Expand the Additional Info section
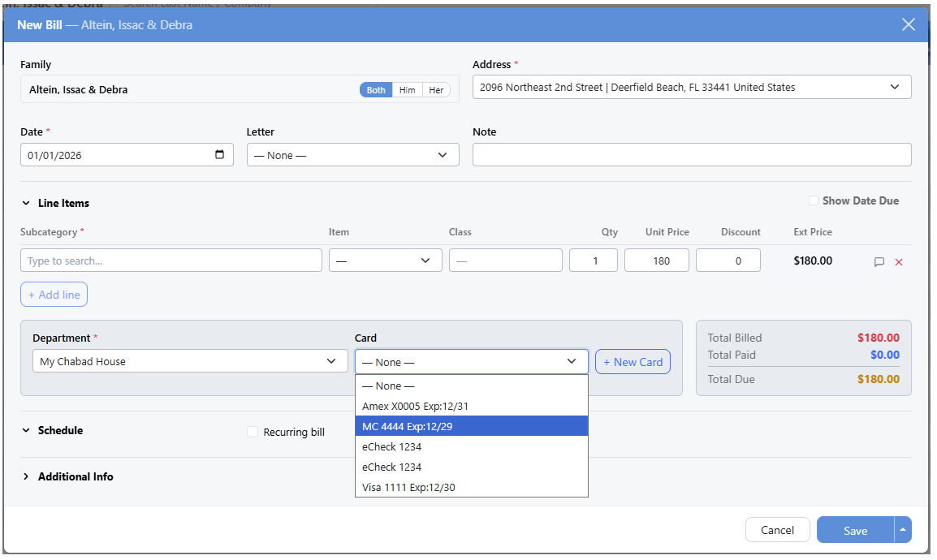The image size is (937, 560). point(26,476)
